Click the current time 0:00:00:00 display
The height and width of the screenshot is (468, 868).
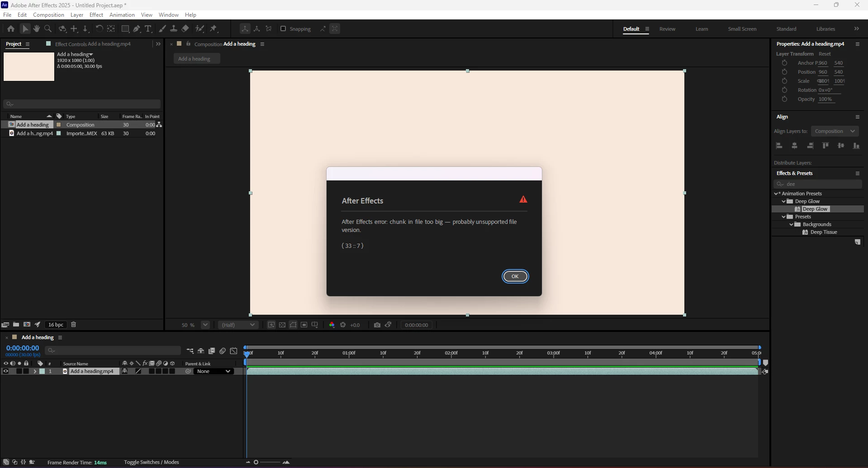pos(23,348)
